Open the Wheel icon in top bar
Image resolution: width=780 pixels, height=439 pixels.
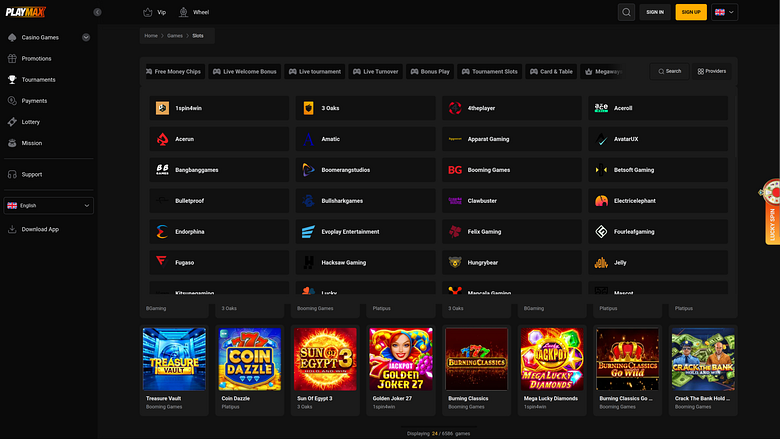coord(184,12)
